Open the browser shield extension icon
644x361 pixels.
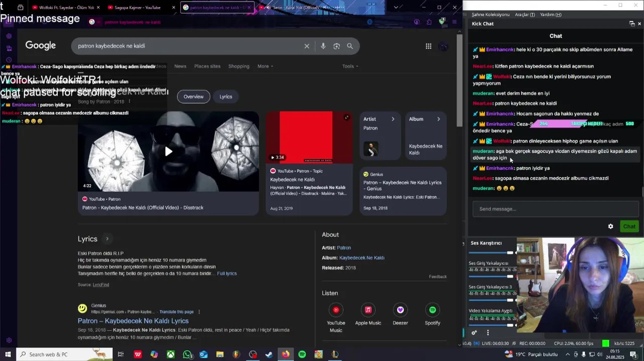click(442, 22)
